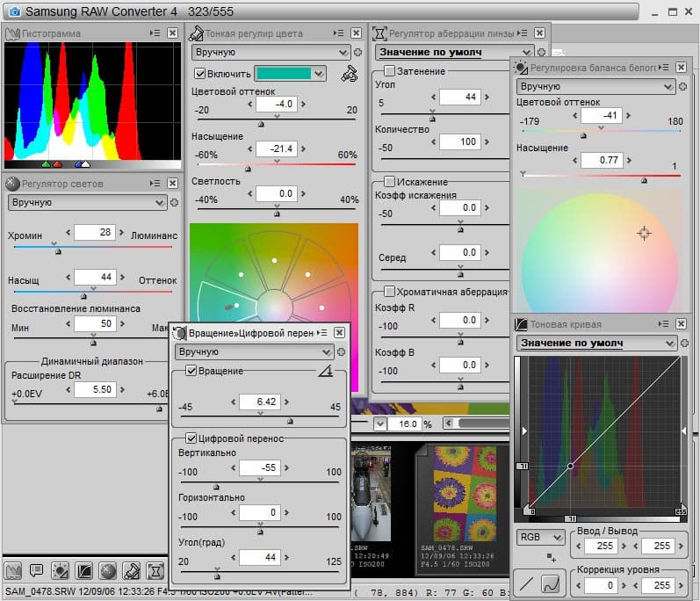Uncheck the Цифровой перенос checkbox
Screen dimensions: 700x601
coord(191,438)
